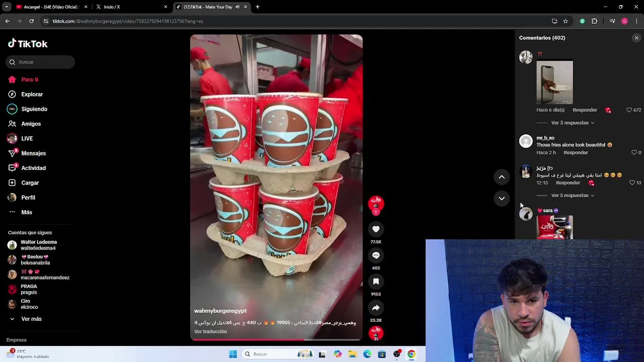
Task: Expand Ver 5 respuestas replies
Action: 573,195
